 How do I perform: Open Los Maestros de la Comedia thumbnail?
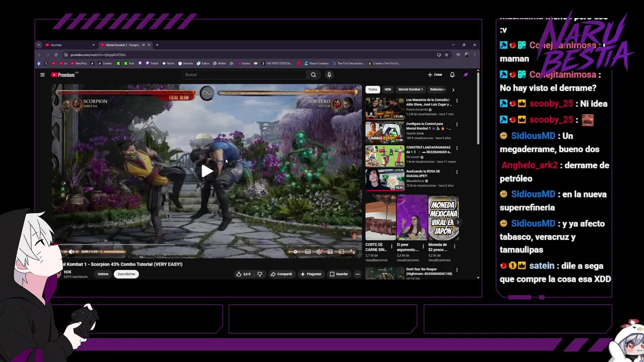[384, 108]
